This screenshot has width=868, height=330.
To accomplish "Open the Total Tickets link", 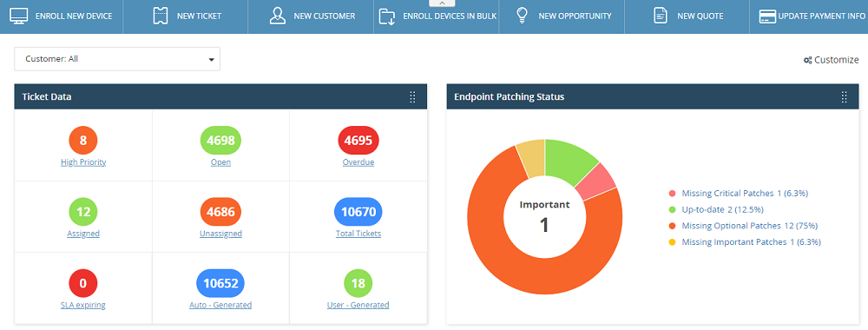I will coord(358,233).
